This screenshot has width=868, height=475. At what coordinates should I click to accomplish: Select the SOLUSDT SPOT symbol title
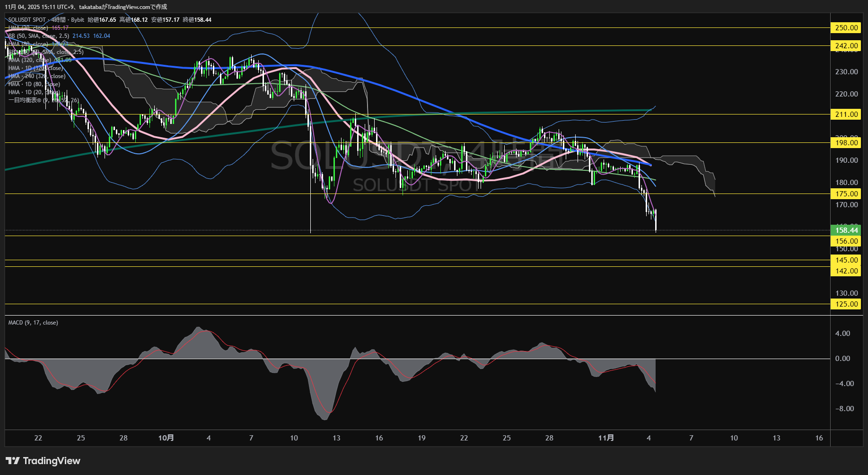(27, 20)
